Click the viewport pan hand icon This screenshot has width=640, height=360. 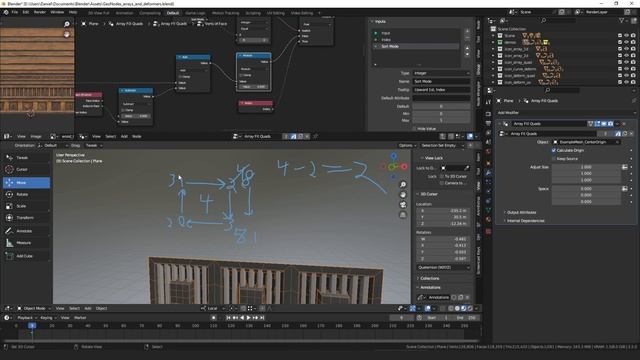coord(403,195)
